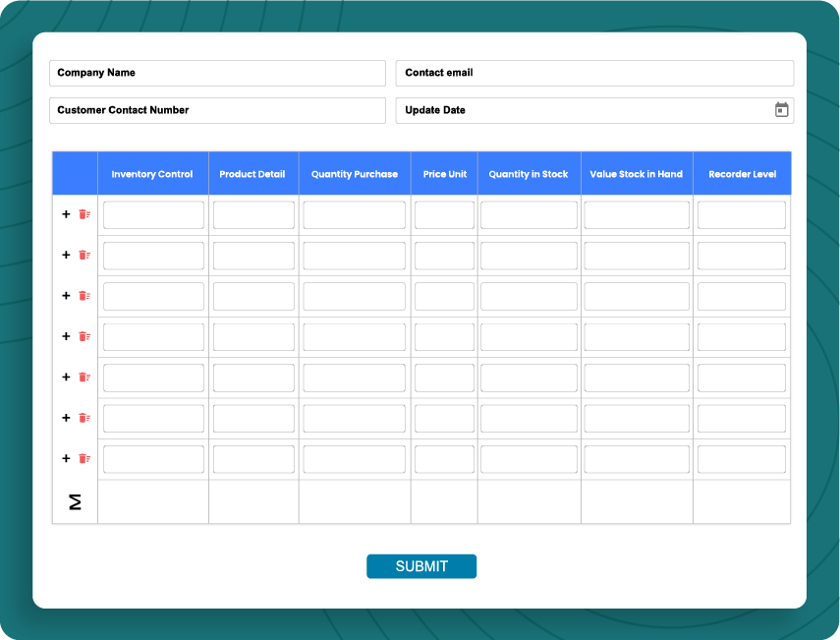
Task: Select the first Recorder Level cell
Action: pos(741,213)
